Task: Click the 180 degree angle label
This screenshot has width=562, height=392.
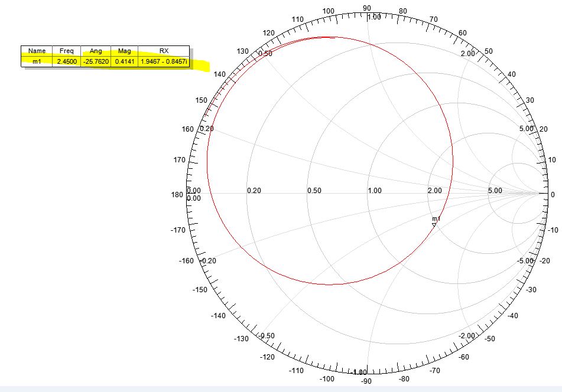Action: coord(177,194)
